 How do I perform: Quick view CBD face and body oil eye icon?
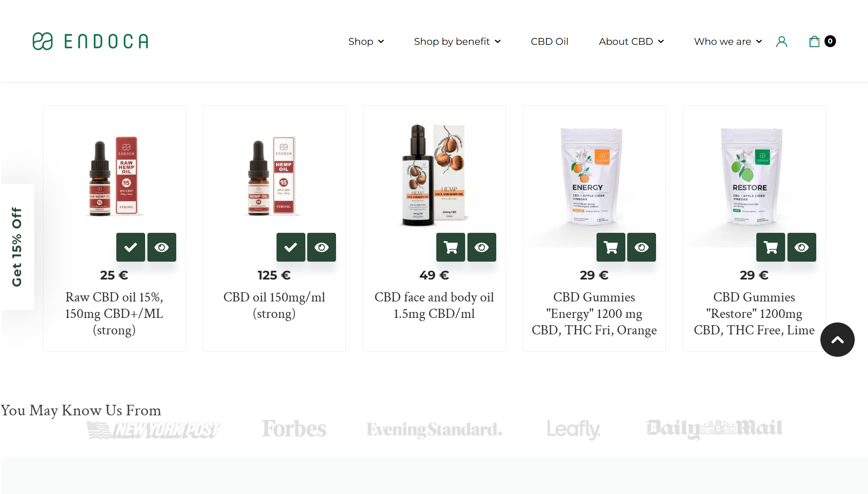point(482,247)
